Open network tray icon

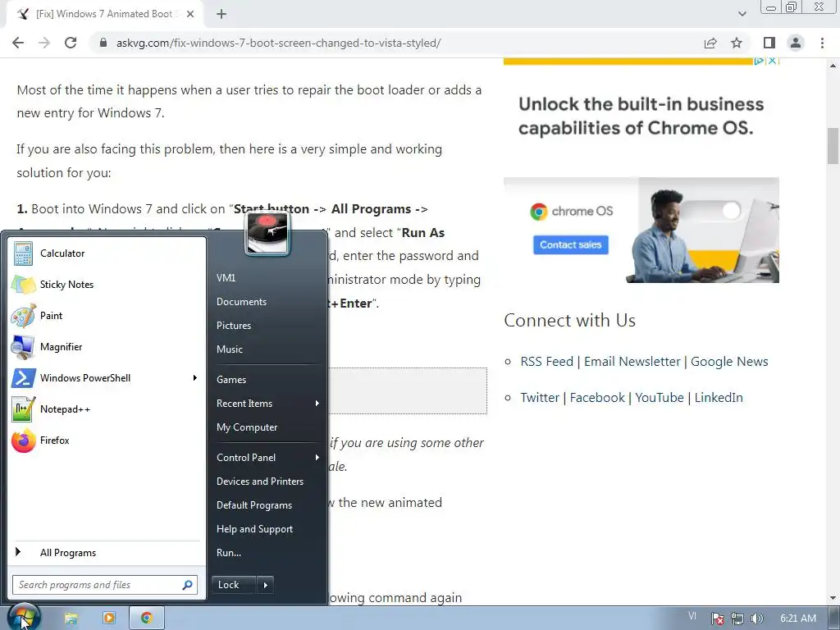737,619
